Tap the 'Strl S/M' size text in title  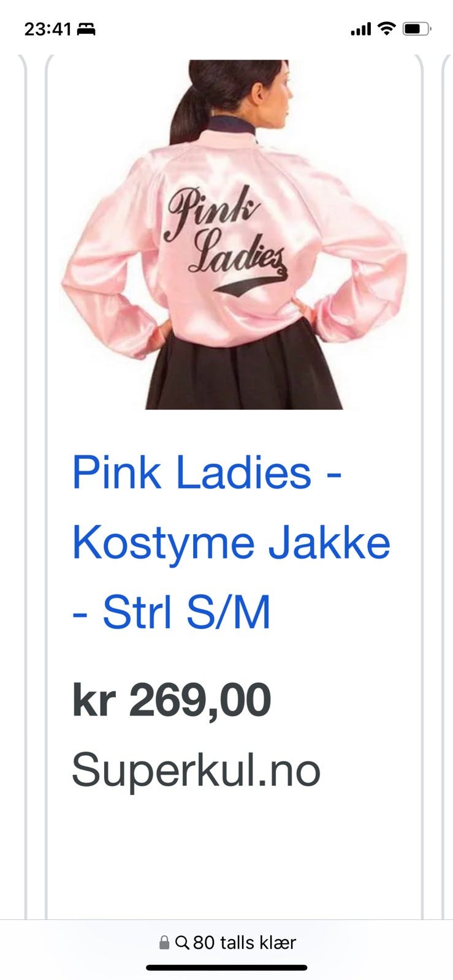point(186,612)
